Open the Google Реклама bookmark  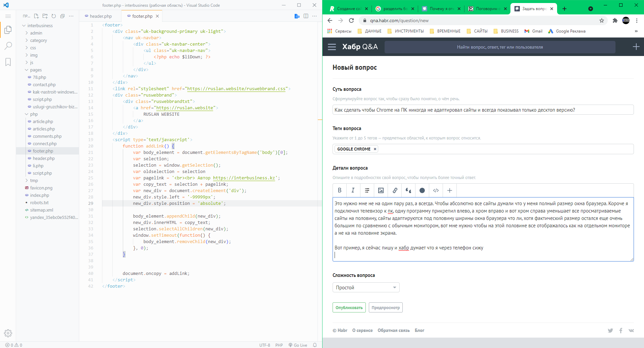click(567, 31)
